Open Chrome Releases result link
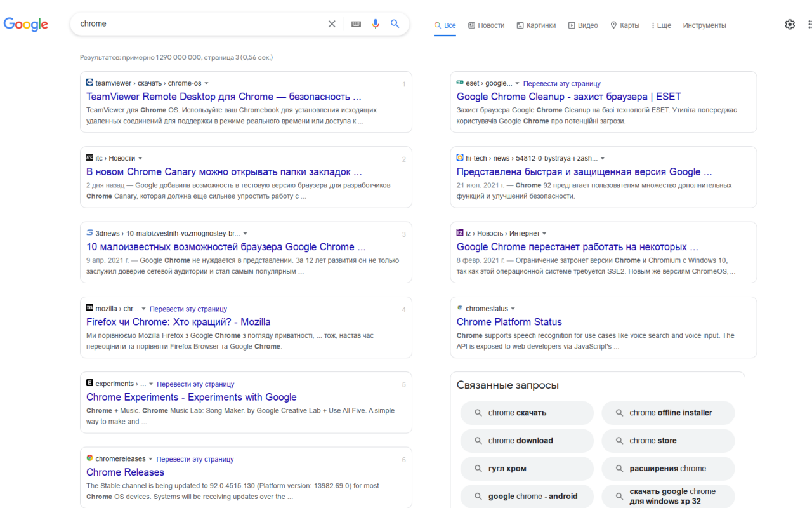812x508 pixels. (x=125, y=472)
